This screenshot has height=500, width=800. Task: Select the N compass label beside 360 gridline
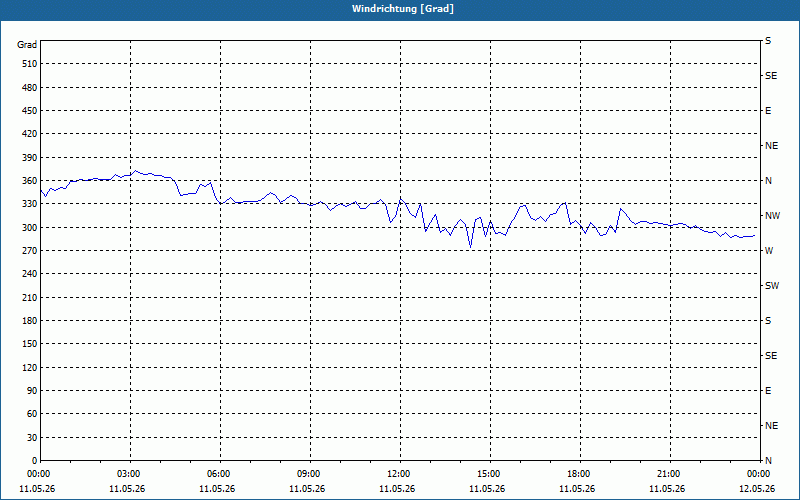768,181
